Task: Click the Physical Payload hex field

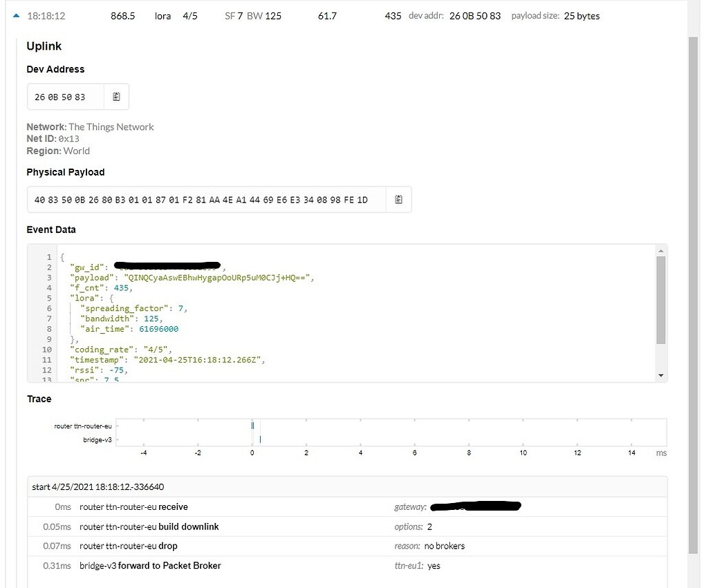Action: [206, 200]
